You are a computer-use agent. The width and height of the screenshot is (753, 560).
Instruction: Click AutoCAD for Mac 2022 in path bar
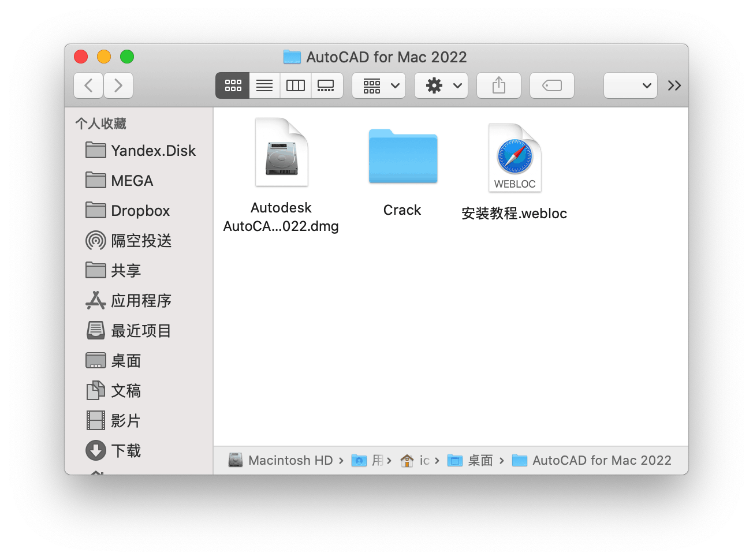(x=592, y=460)
